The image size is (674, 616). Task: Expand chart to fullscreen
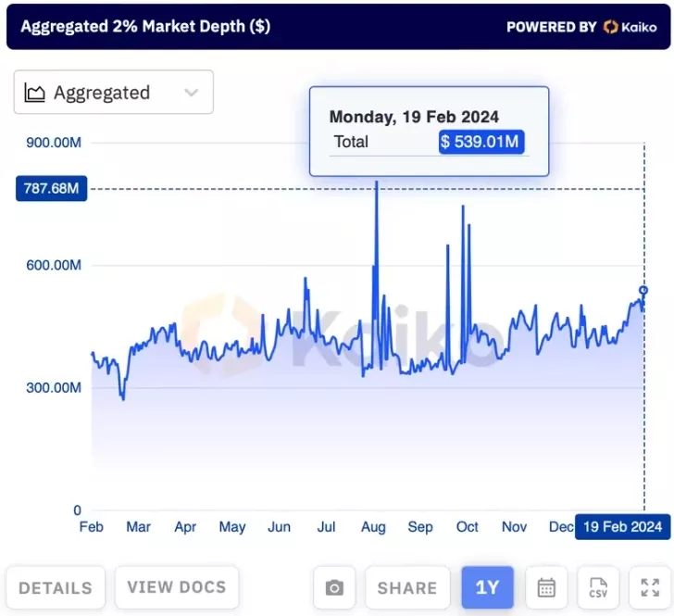point(650,587)
